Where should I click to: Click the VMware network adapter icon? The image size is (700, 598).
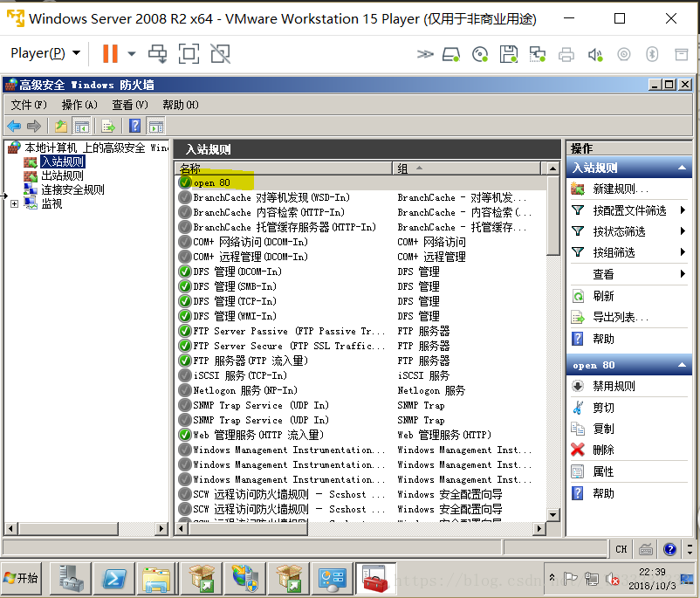[537, 54]
